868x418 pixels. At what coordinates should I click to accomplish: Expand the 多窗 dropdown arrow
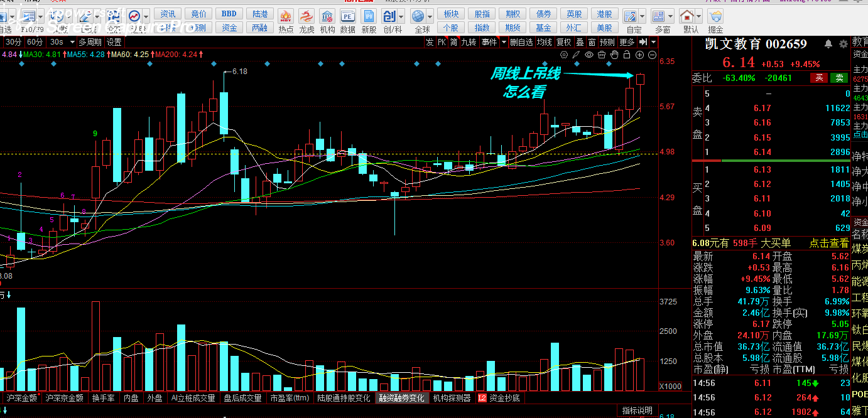pyautogui.click(x=672, y=16)
